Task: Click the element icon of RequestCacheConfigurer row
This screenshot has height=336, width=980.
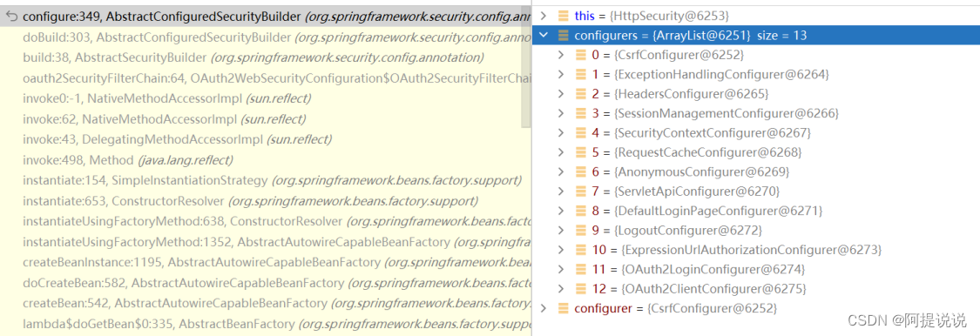Action: (581, 151)
